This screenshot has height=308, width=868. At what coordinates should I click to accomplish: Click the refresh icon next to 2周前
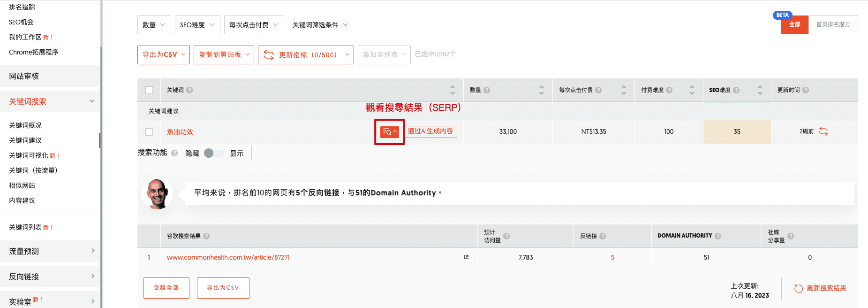click(823, 131)
